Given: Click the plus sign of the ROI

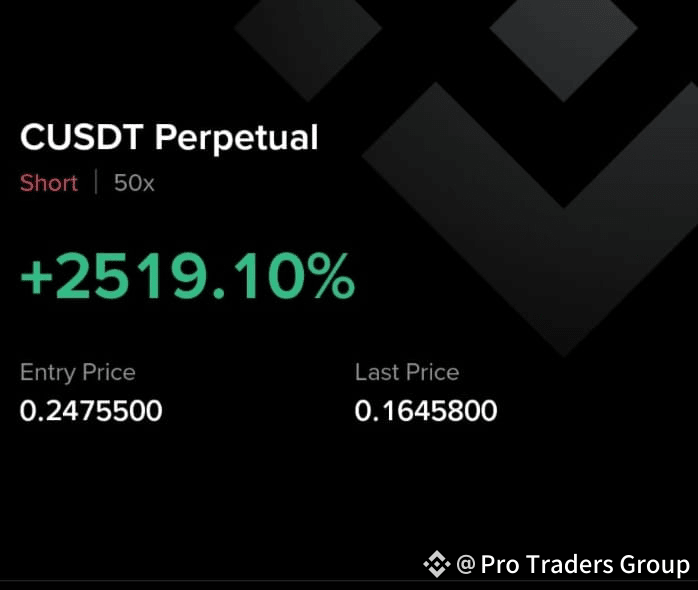Looking at the screenshot, I should point(37,278).
